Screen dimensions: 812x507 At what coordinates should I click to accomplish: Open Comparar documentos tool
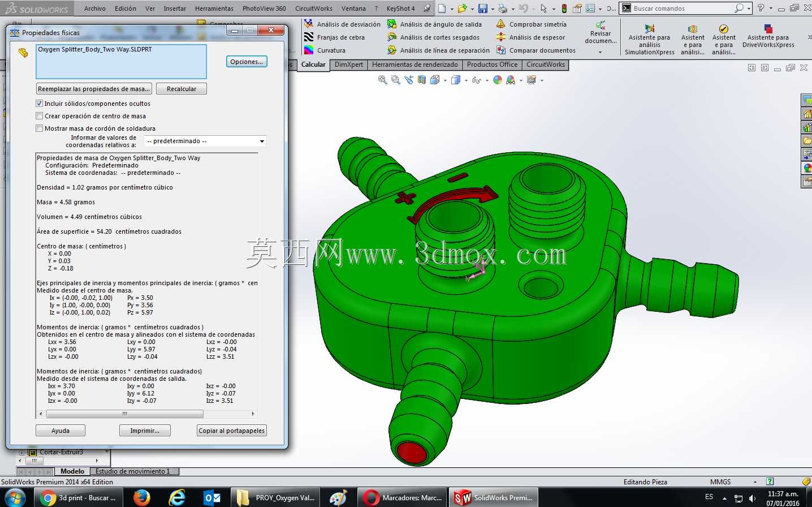[535, 50]
